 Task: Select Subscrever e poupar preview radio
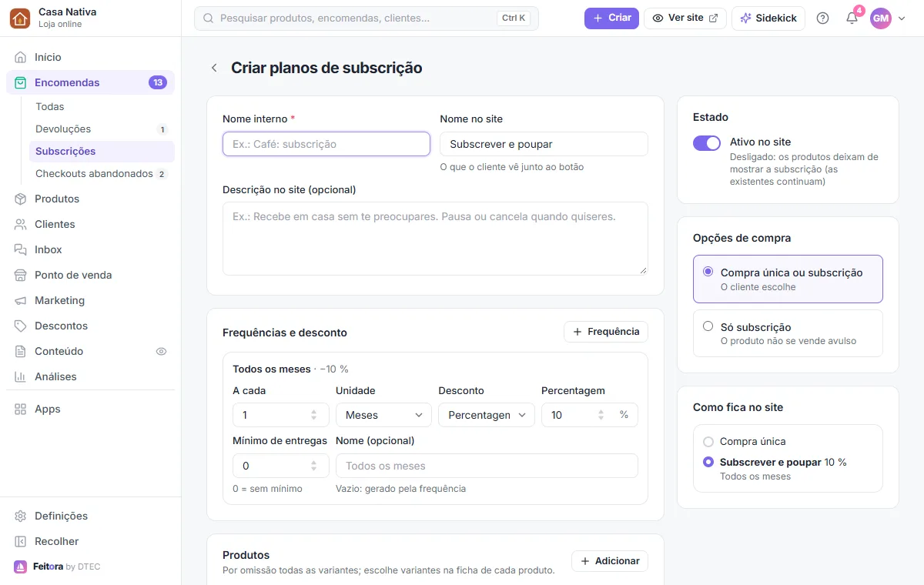(x=708, y=463)
